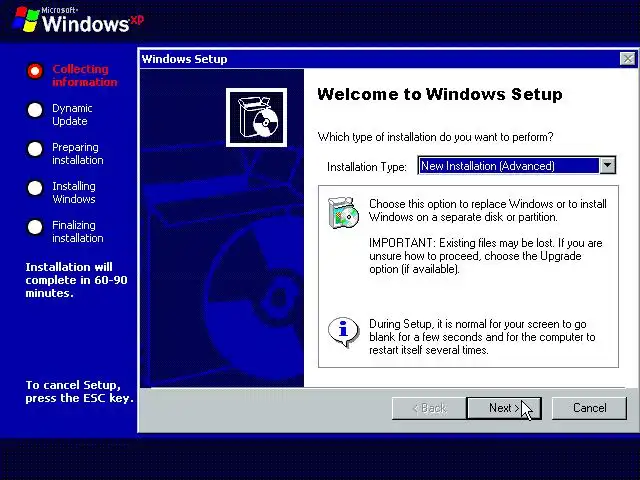Select the Installing Windows step bullet
This screenshot has height=480, width=640.
point(35,188)
